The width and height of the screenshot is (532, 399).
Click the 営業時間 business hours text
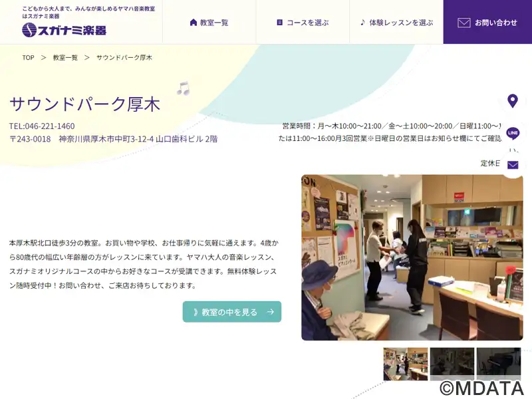(x=390, y=132)
